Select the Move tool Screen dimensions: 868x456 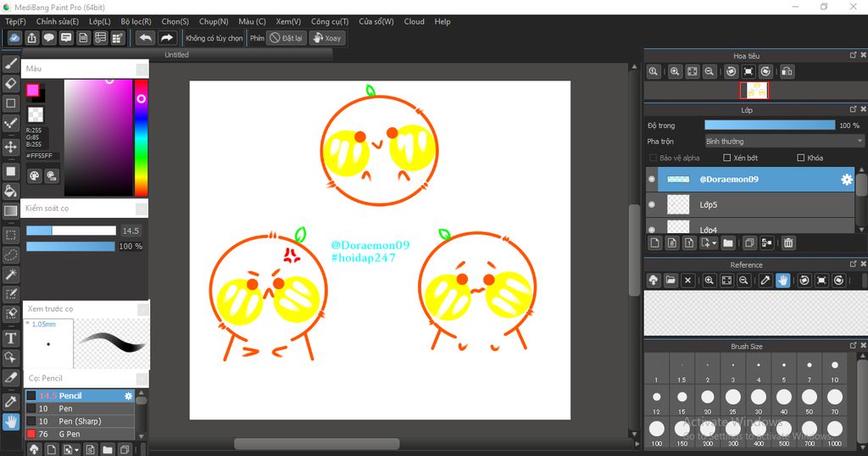(x=10, y=147)
